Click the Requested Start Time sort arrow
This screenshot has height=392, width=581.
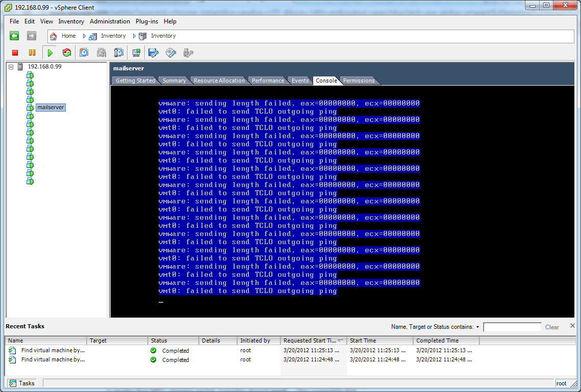click(x=341, y=340)
